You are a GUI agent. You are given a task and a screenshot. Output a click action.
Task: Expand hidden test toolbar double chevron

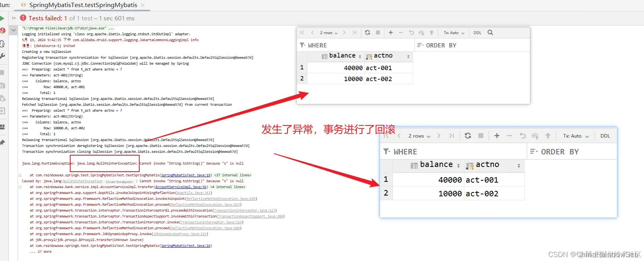(14, 18)
